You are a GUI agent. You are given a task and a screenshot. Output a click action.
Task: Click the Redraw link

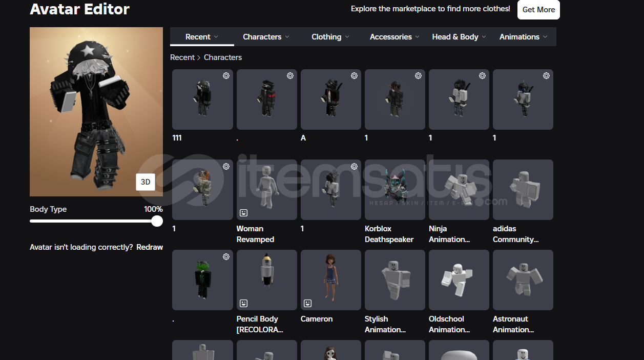pyautogui.click(x=150, y=247)
